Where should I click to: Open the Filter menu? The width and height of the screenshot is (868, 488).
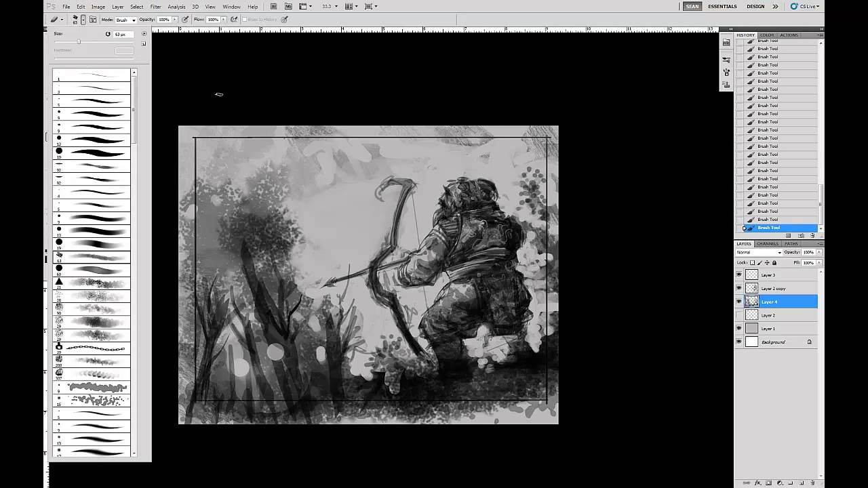[x=156, y=7]
